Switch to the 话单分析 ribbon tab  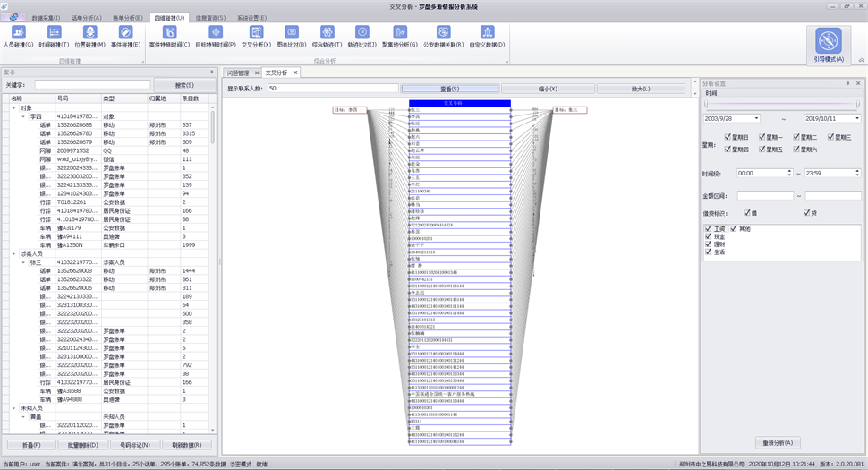pos(87,18)
